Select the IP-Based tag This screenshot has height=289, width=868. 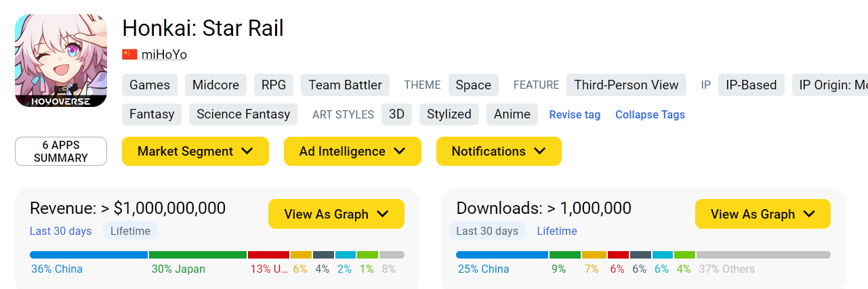[x=751, y=85]
